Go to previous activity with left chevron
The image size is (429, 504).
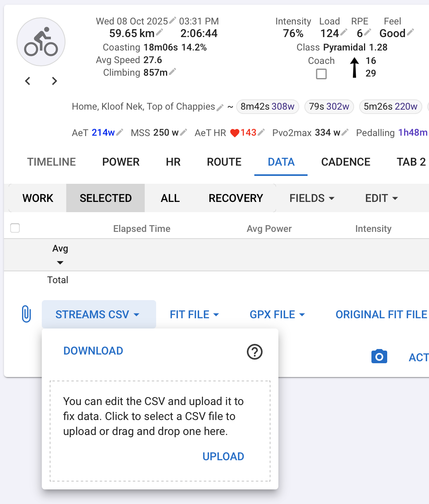coord(28,81)
